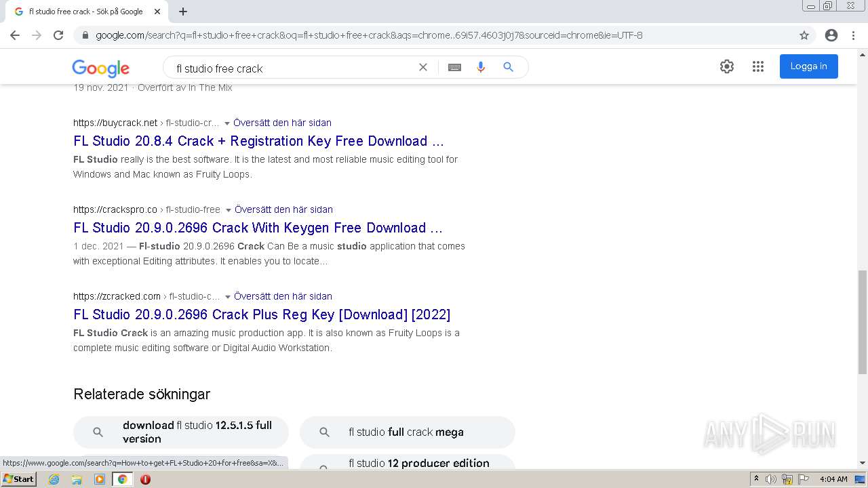
Task: Open a new browser tab
Action: point(183,12)
